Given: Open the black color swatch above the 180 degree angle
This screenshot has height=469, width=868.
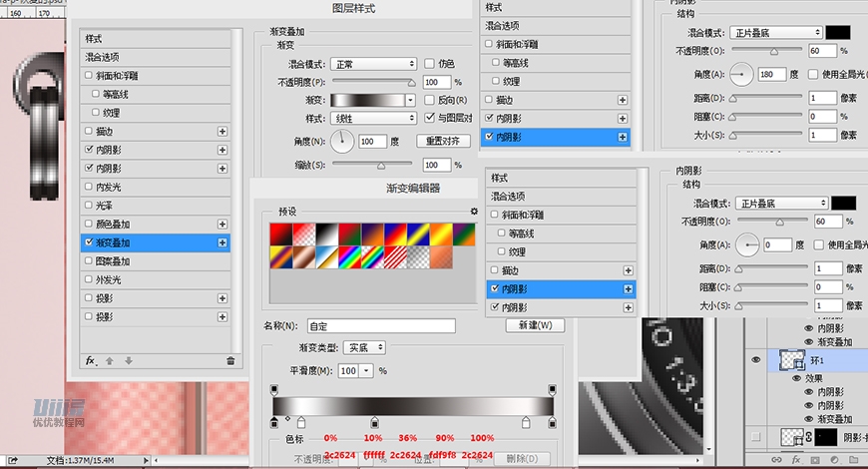Looking at the screenshot, I should click(x=838, y=33).
